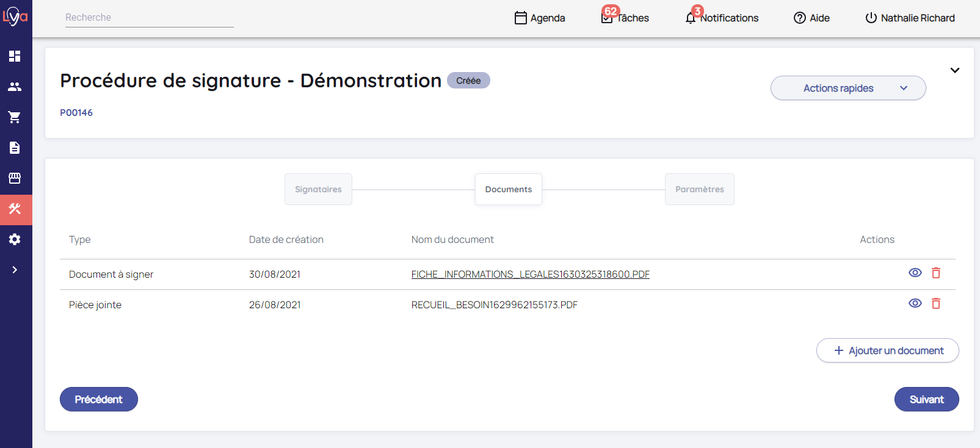Viewport: 980px width, 448px height.
Task: Open the documents file icon in sidebar
Action: [x=15, y=148]
